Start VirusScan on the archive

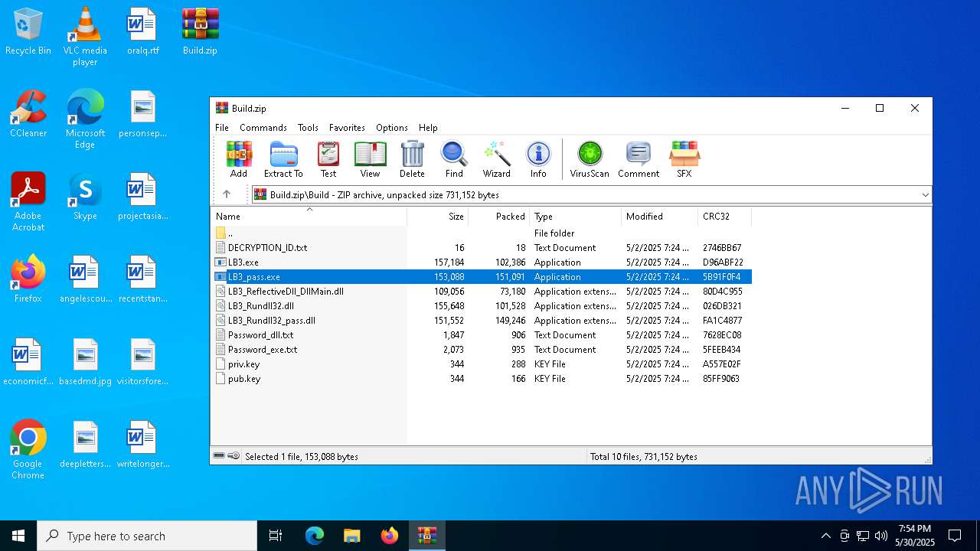[x=590, y=160]
